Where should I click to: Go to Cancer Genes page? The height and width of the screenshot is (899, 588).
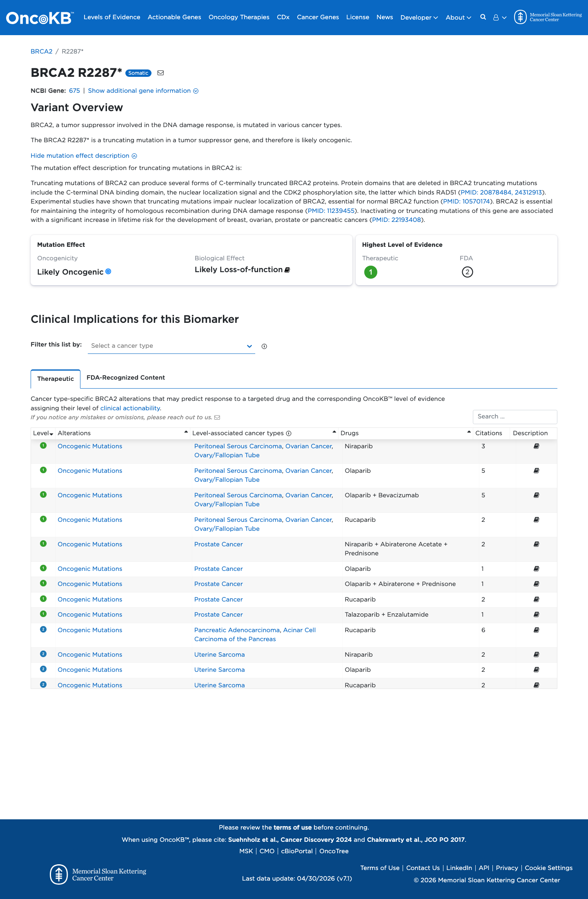318,17
